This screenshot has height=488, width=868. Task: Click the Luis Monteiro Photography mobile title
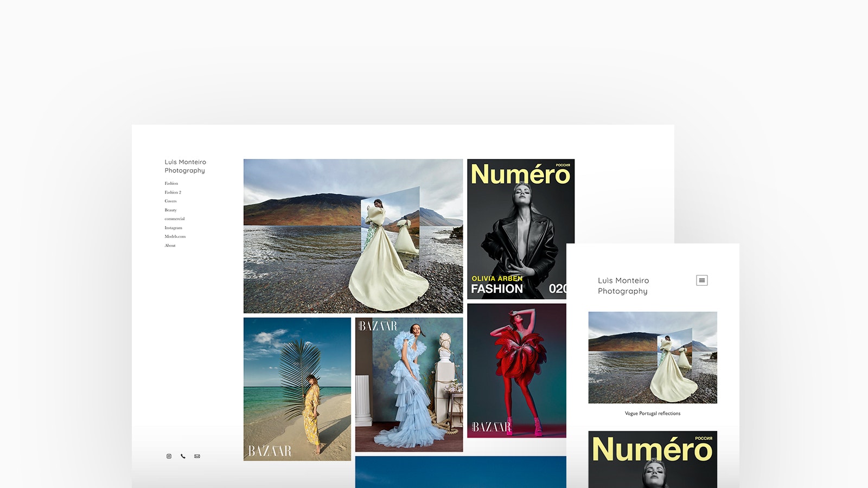click(x=623, y=286)
